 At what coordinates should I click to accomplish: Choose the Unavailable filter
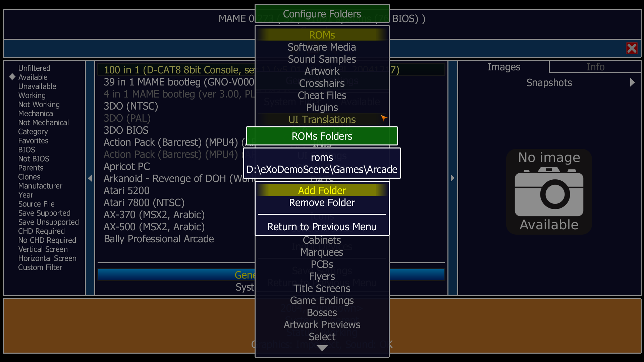37,86
